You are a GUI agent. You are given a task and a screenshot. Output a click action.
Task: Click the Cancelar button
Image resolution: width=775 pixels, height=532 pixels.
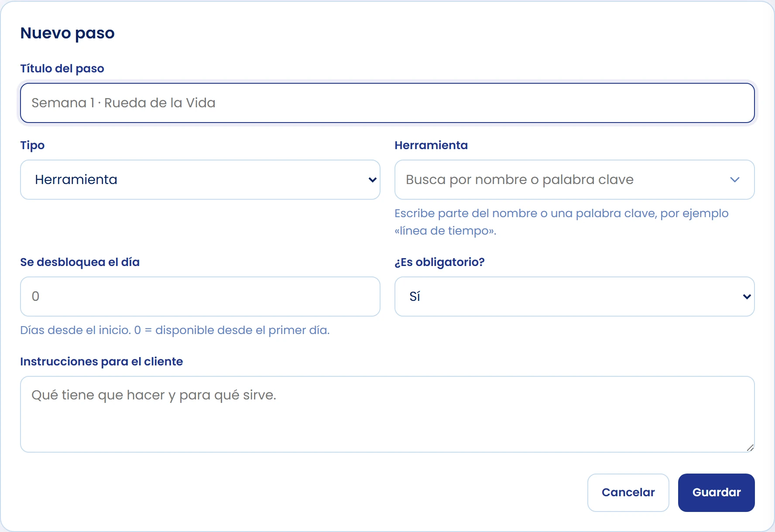pos(628,493)
